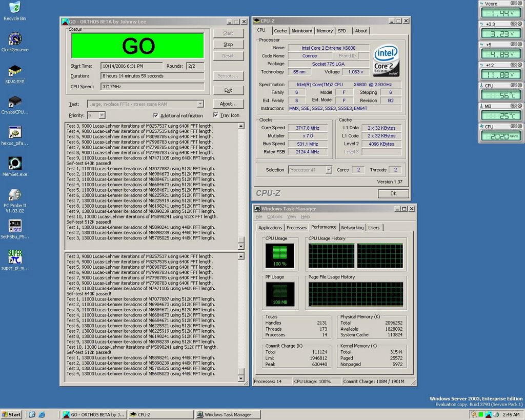
Task: Click the Exit button in ORTHOS
Action: [x=228, y=90]
